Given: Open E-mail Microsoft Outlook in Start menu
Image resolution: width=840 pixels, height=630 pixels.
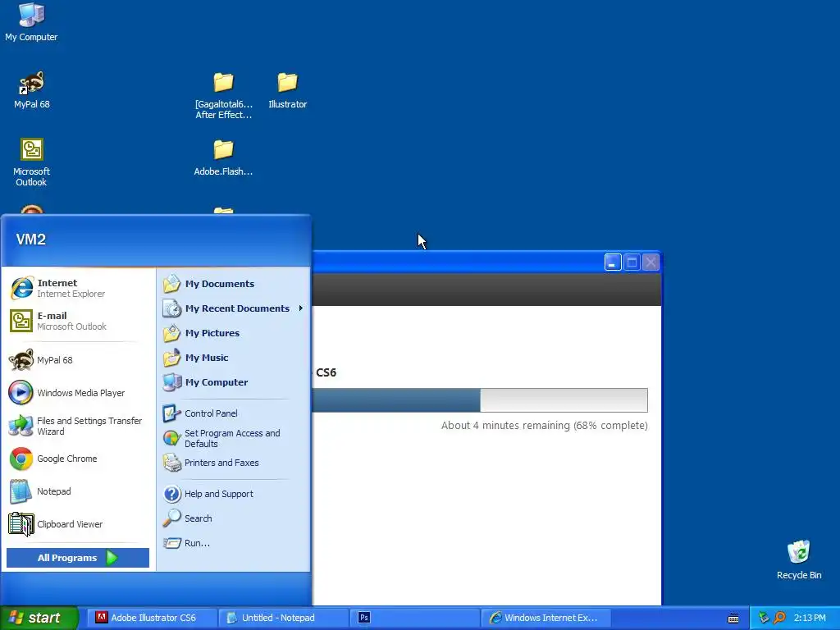Looking at the screenshot, I should tap(78, 321).
